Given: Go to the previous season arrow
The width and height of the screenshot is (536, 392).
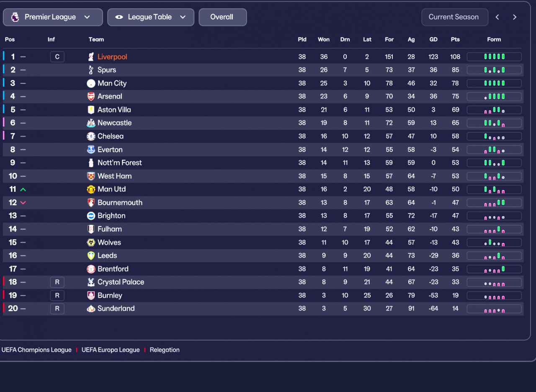Looking at the screenshot, I should (x=497, y=17).
